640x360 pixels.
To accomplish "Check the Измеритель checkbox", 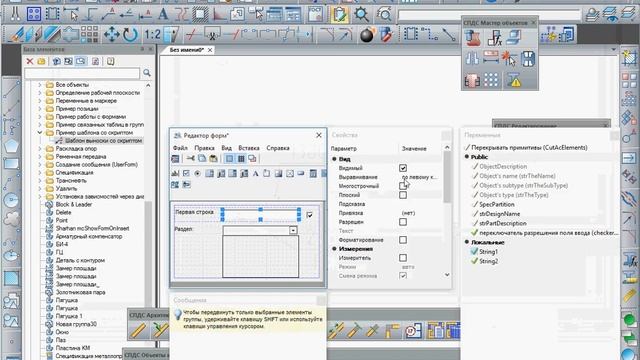I will pyautogui.click(x=403, y=258).
